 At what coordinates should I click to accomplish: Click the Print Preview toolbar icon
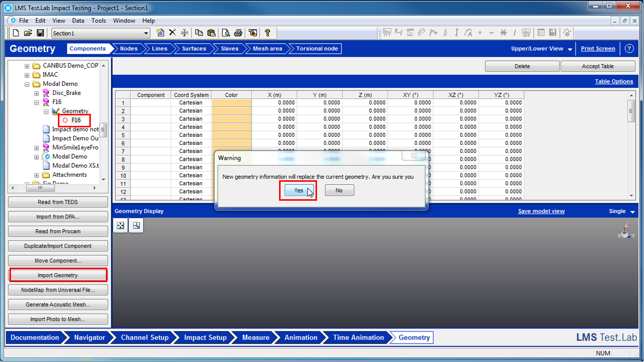point(226,33)
